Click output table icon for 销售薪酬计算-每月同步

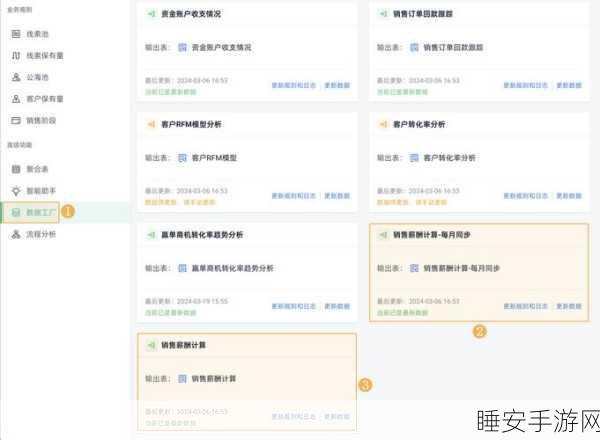click(x=414, y=268)
